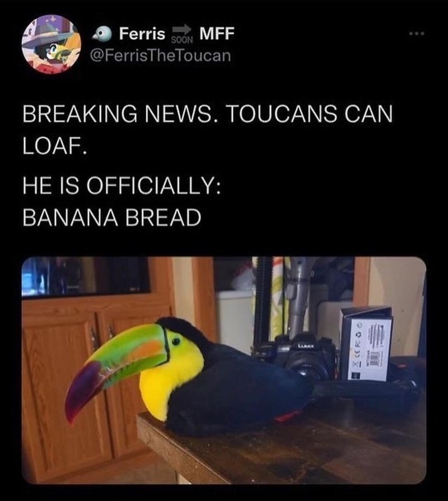
Task: Click the toucan plush's black eye
Action: click(176, 342)
